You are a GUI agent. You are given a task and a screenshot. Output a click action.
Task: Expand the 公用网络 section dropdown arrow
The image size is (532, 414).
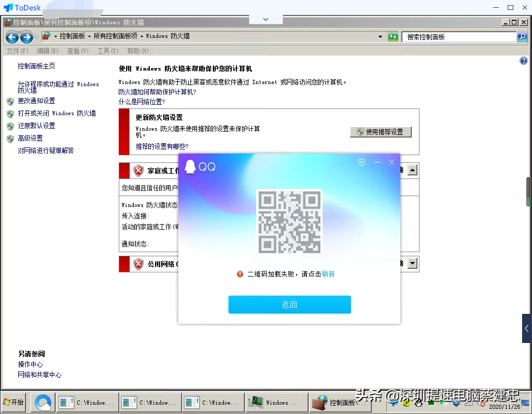(x=412, y=264)
